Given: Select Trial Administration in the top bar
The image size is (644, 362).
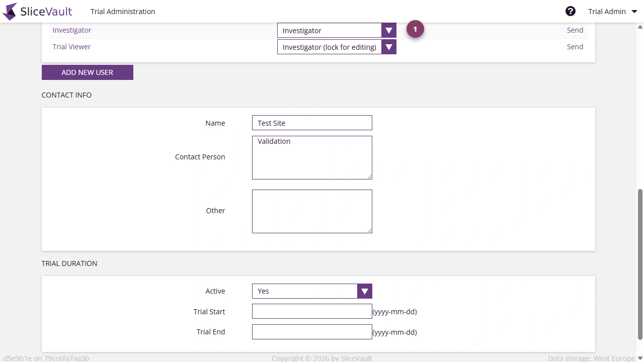Looking at the screenshot, I should (x=122, y=11).
